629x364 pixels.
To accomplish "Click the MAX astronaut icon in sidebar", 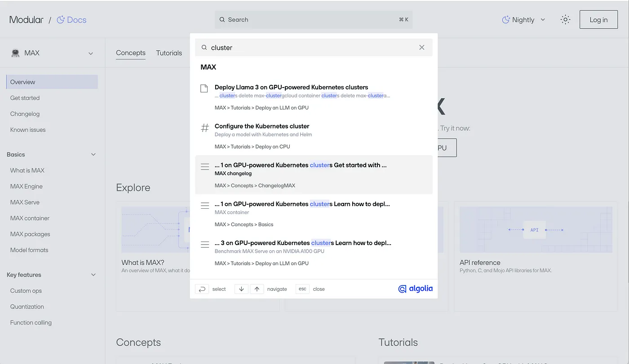I will click(x=15, y=53).
